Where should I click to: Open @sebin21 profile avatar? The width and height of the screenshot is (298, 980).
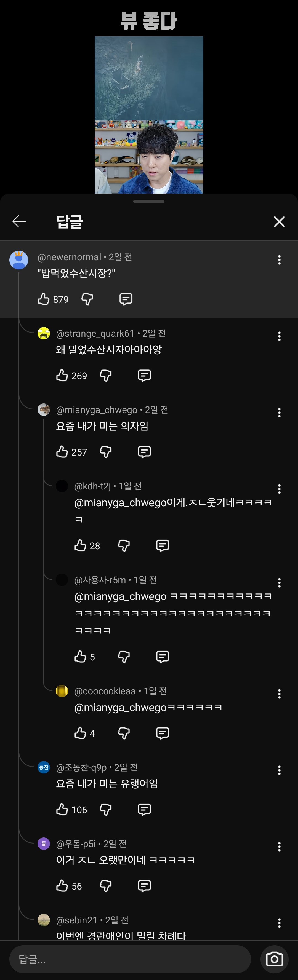44,920
